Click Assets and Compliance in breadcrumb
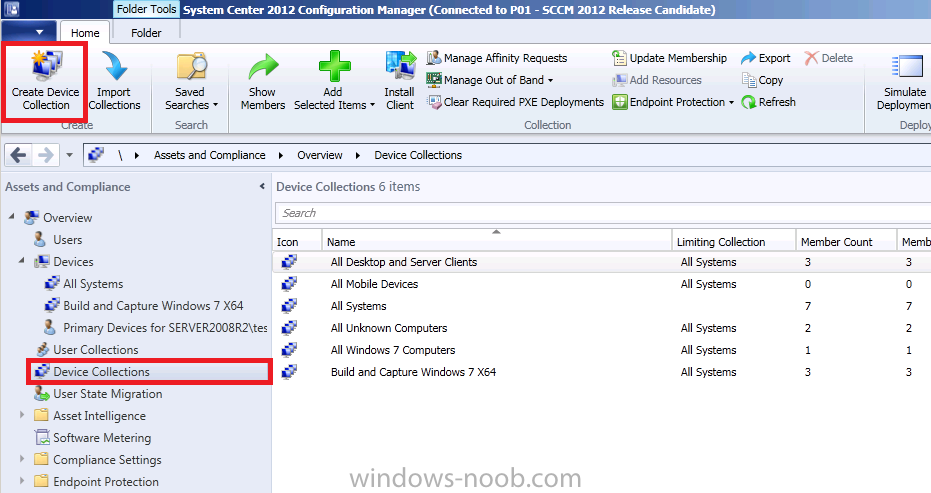 click(210, 155)
